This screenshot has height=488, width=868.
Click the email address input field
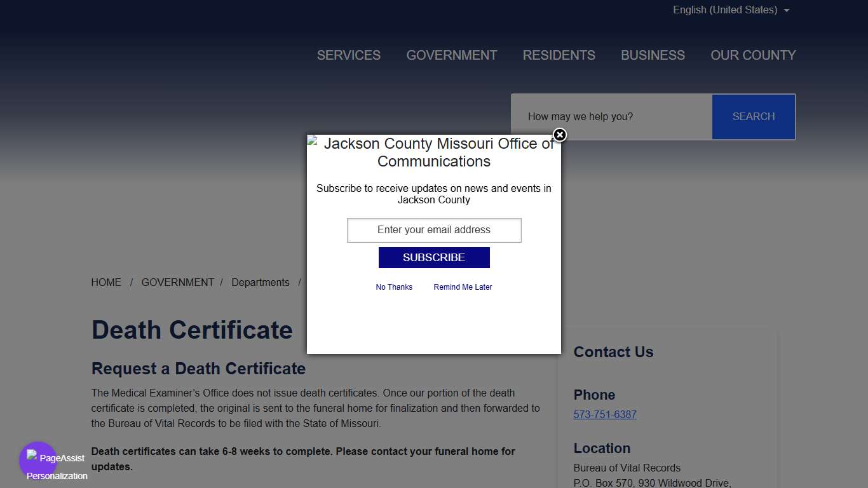(x=434, y=230)
